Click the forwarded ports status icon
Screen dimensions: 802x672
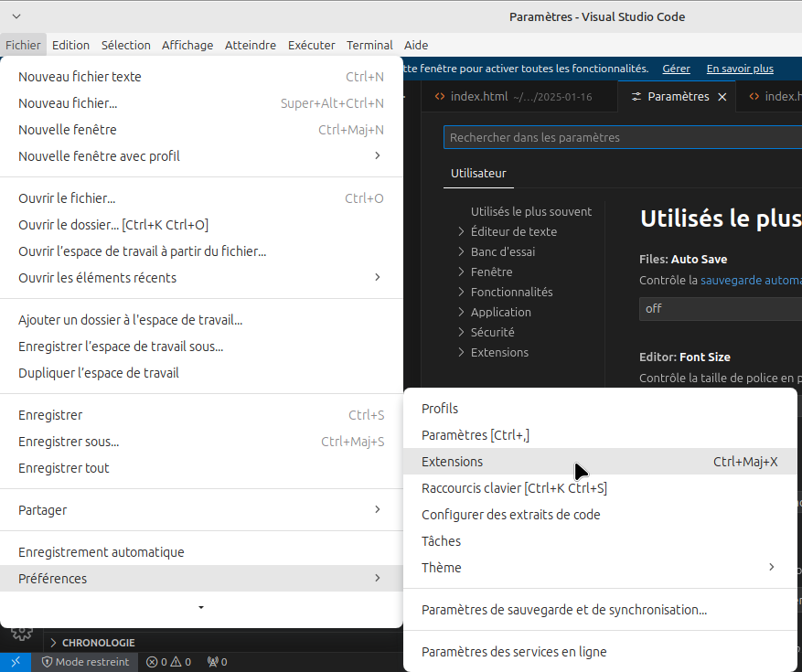coord(217,662)
